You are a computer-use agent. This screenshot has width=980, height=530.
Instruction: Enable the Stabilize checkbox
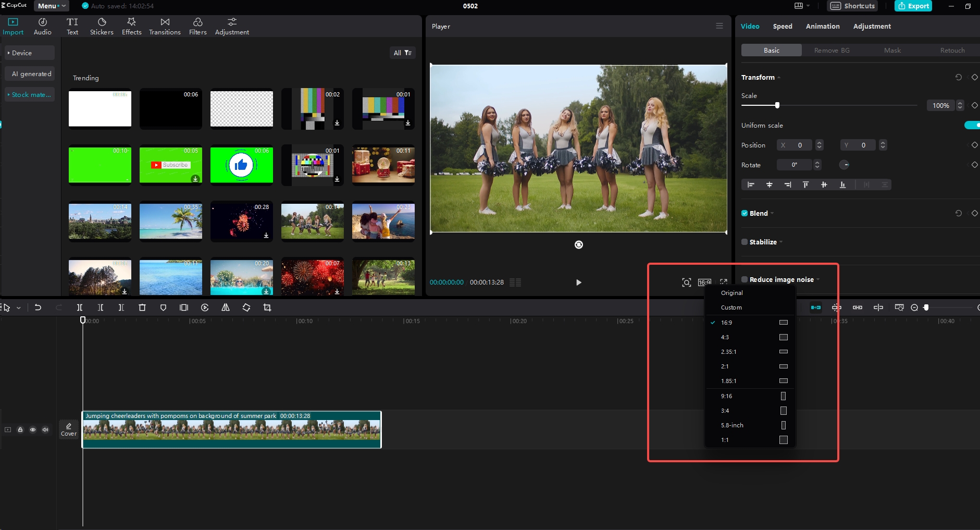744,241
